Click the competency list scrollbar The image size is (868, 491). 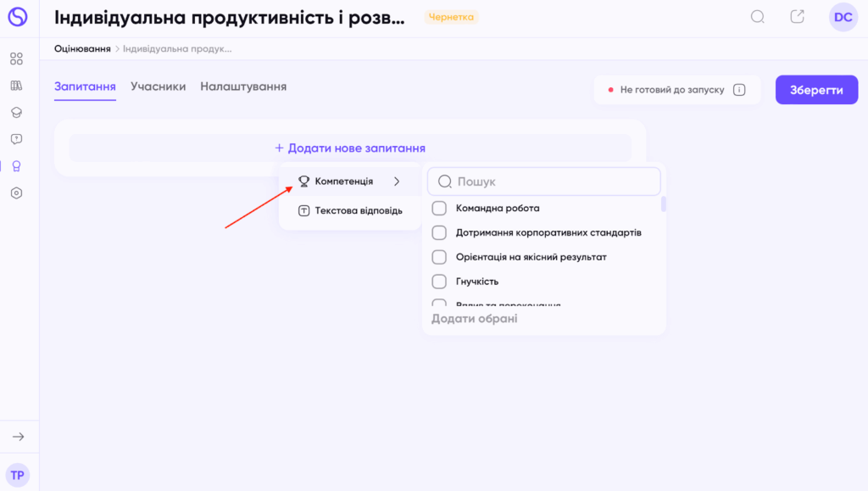(x=664, y=204)
